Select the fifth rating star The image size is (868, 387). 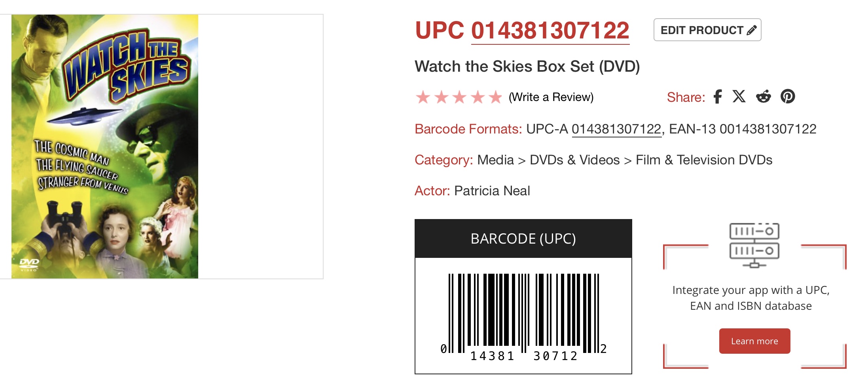pos(495,97)
